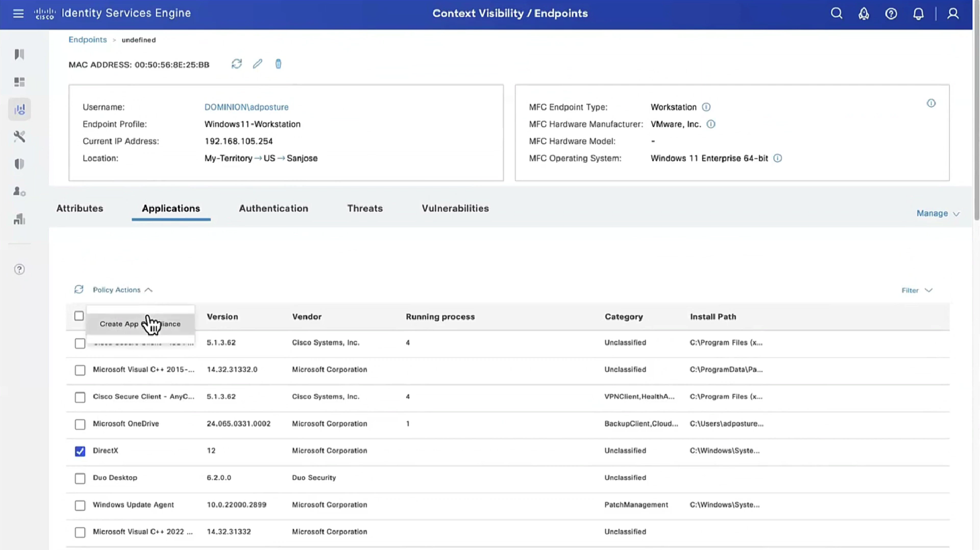
Task: Open the help question icon in sidebar
Action: tap(19, 269)
